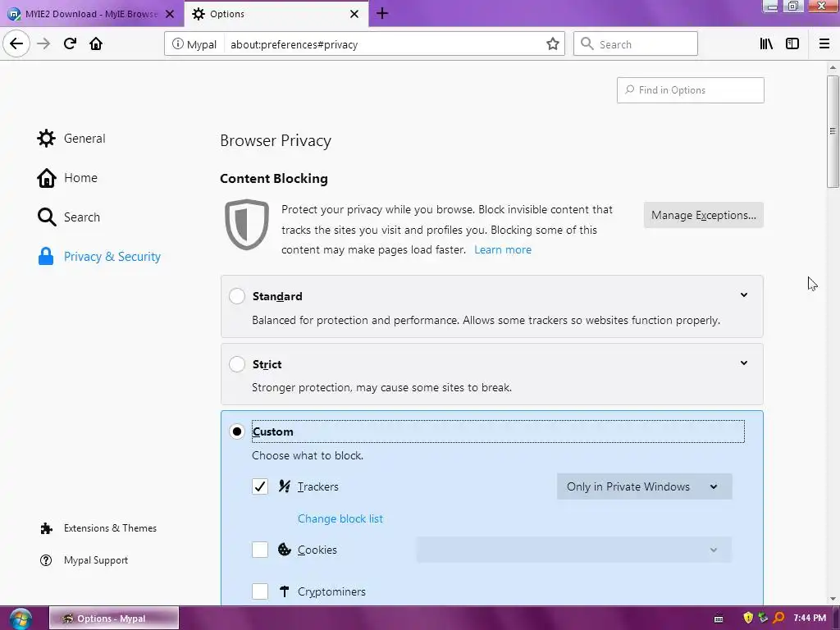The image size is (840, 630).
Task: Go back using the back arrow
Action: coord(16,43)
